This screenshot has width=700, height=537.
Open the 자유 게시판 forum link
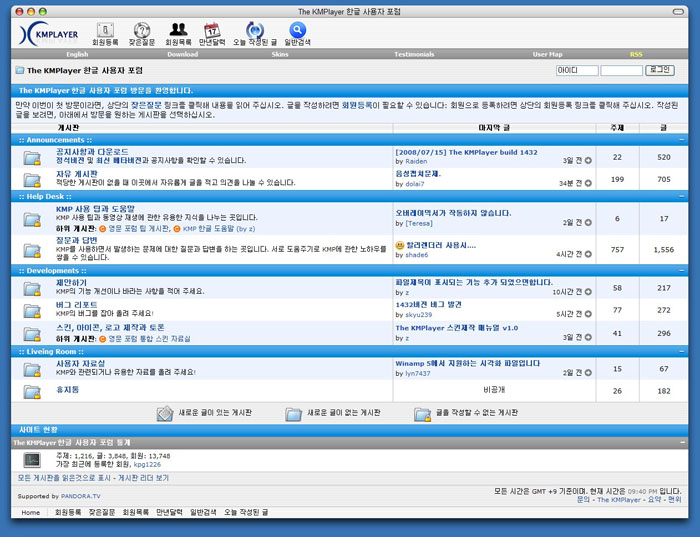point(77,174)
